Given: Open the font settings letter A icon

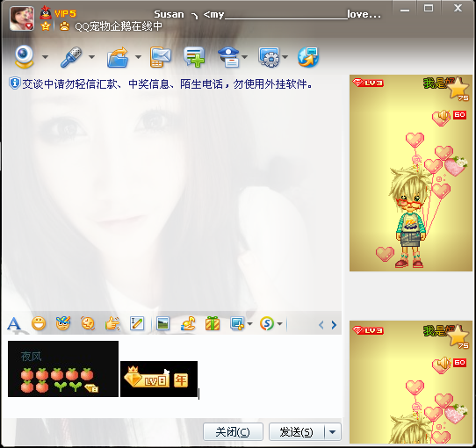Looking at the screenshot, I should point(14,324).
